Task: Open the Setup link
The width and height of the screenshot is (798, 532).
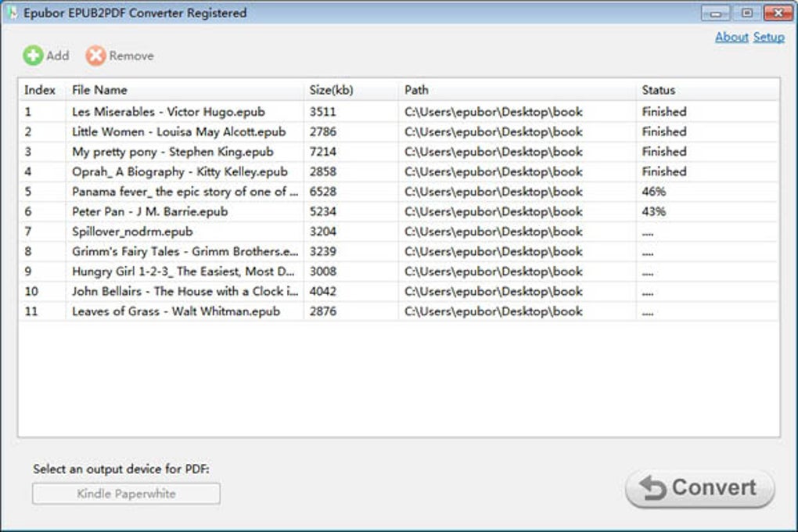Action: pos(768,37)
